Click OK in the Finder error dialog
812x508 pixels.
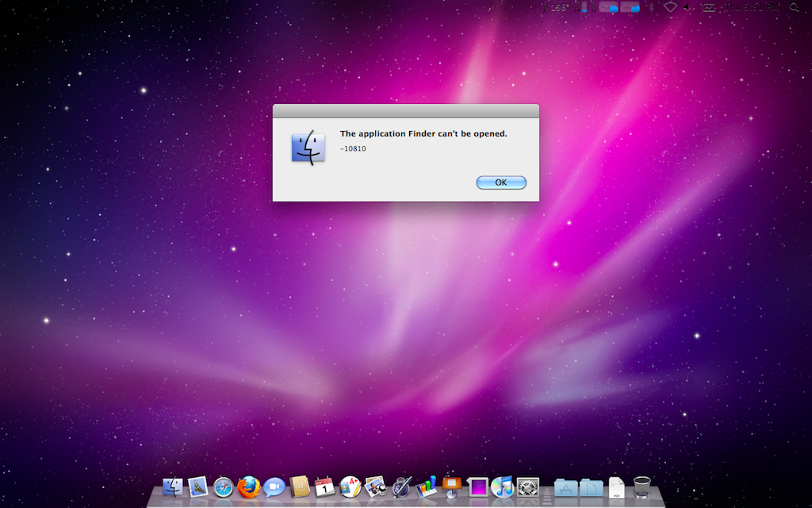point(501,183)
